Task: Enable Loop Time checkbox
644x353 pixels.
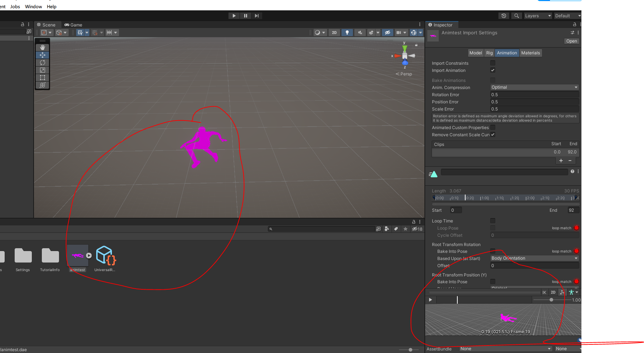Action: coord(493,221)
